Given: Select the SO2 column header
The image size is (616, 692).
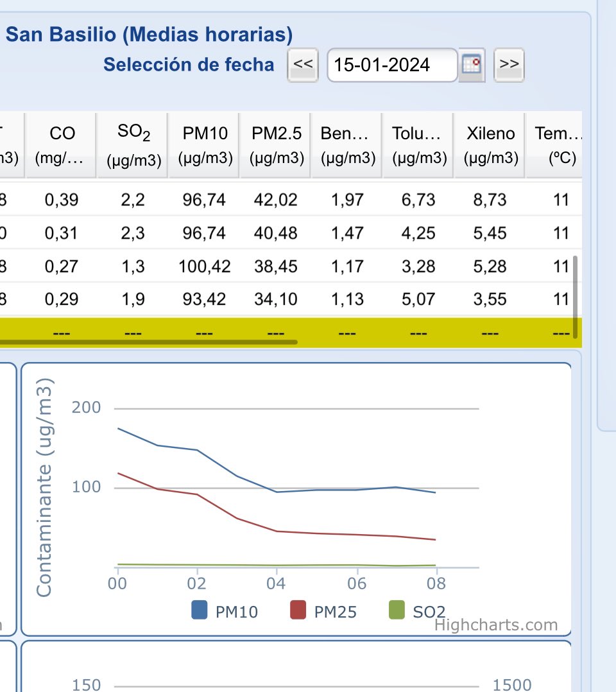Looking at the screenshot, I should tap(133, 145).
